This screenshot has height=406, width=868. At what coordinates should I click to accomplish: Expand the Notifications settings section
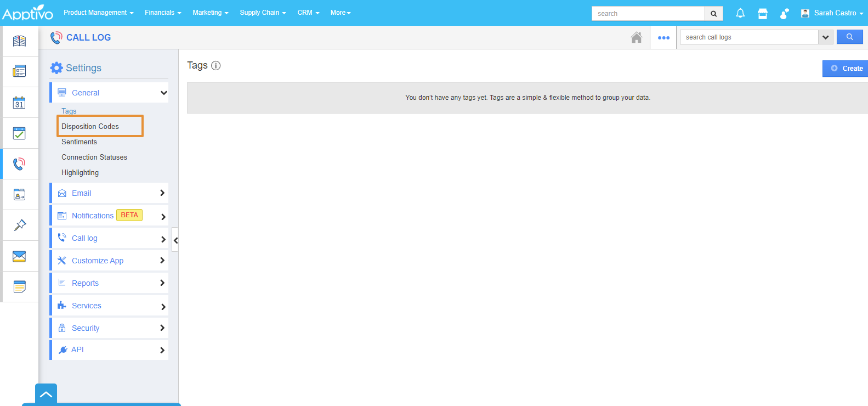tap(110, 216)
